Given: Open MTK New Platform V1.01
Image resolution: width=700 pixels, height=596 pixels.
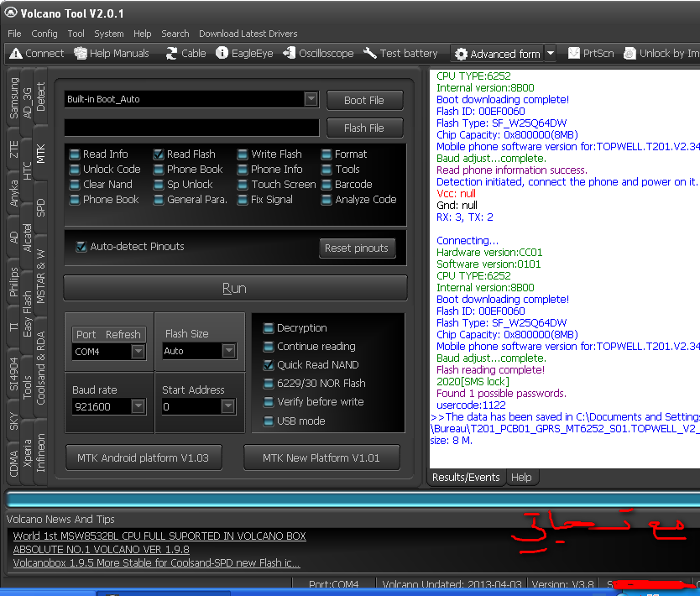Looking at the screenshot, I should 321,457.
